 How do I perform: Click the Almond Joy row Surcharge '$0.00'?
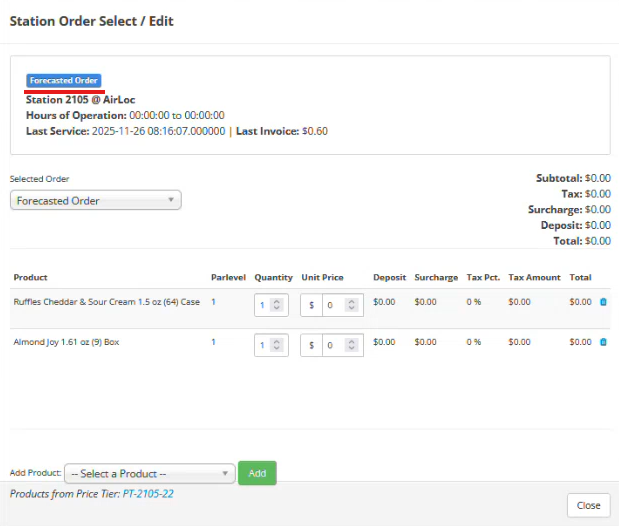tap(426, 342)
